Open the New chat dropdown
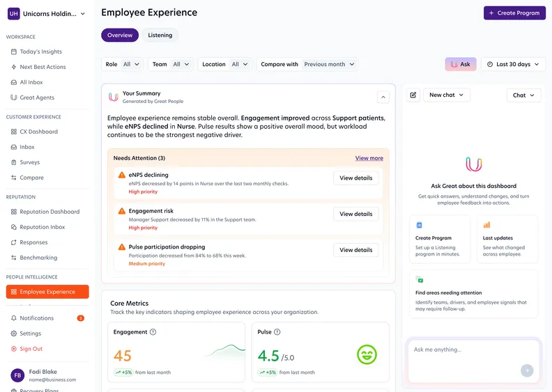Screen dimensions: 552x392 pos(446,95)
